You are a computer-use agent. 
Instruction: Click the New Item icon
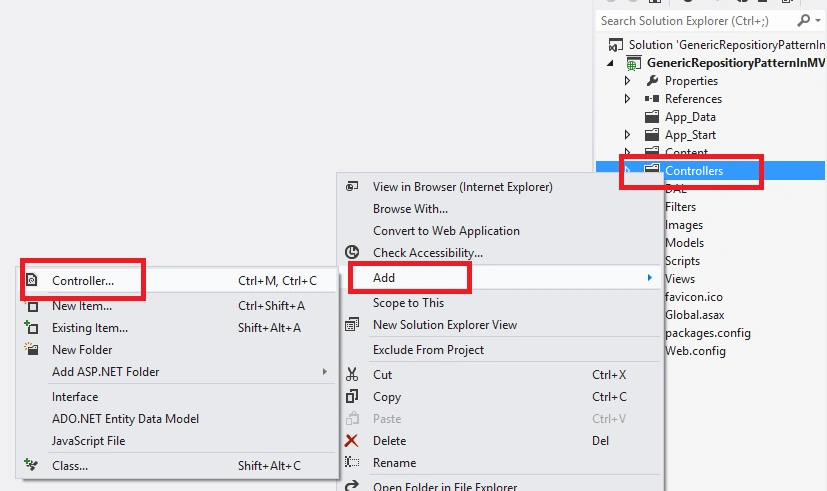coord(32,306)
